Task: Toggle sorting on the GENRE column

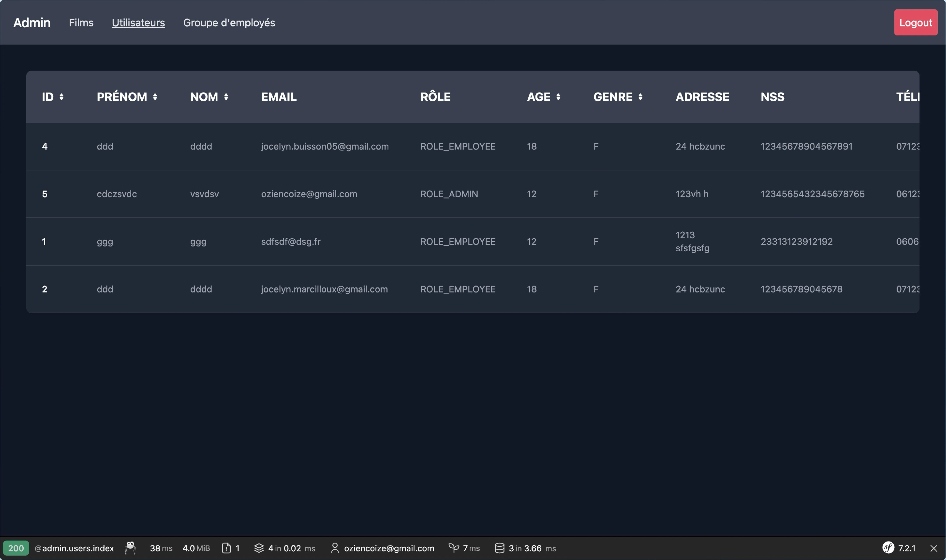Action: tap(641, 97)
